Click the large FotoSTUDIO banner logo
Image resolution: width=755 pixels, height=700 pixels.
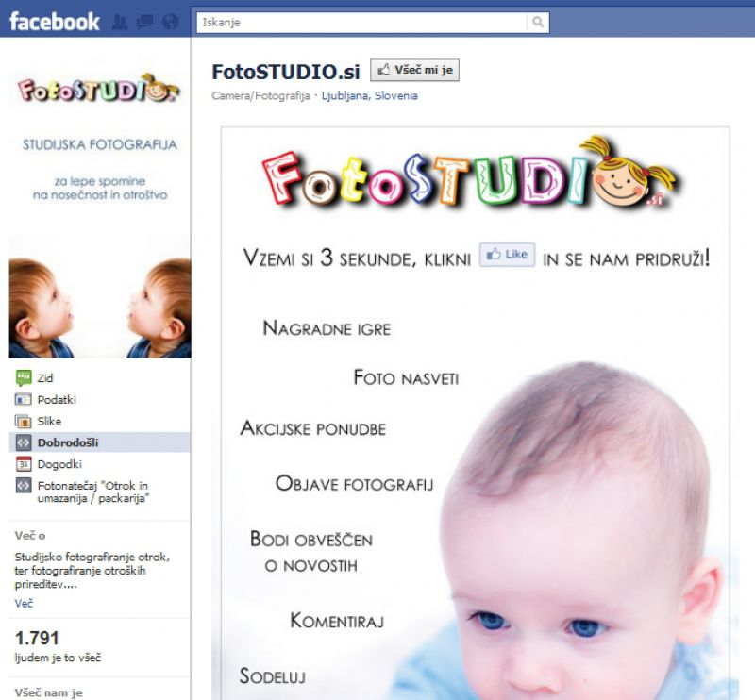pos(469,175)
